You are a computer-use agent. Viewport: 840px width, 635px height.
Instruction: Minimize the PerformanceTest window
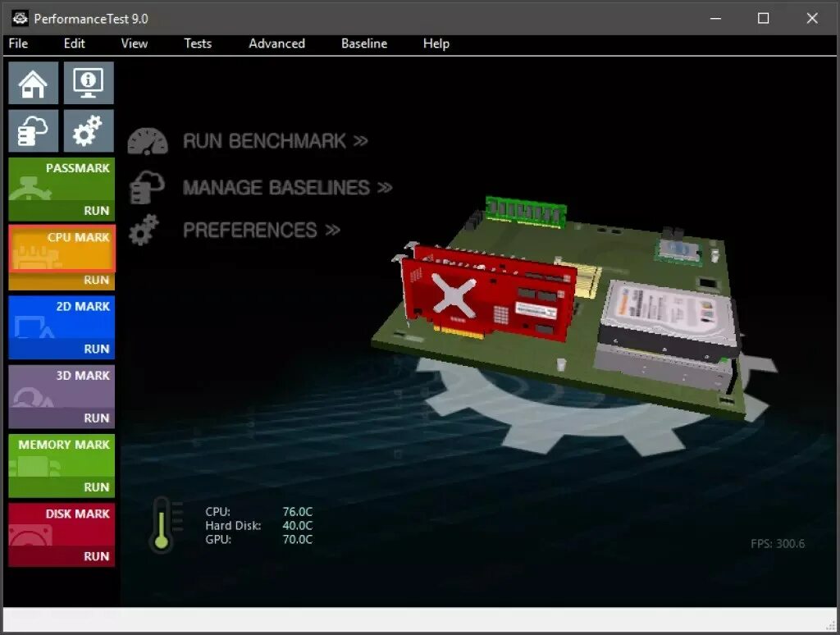[715, 18]
